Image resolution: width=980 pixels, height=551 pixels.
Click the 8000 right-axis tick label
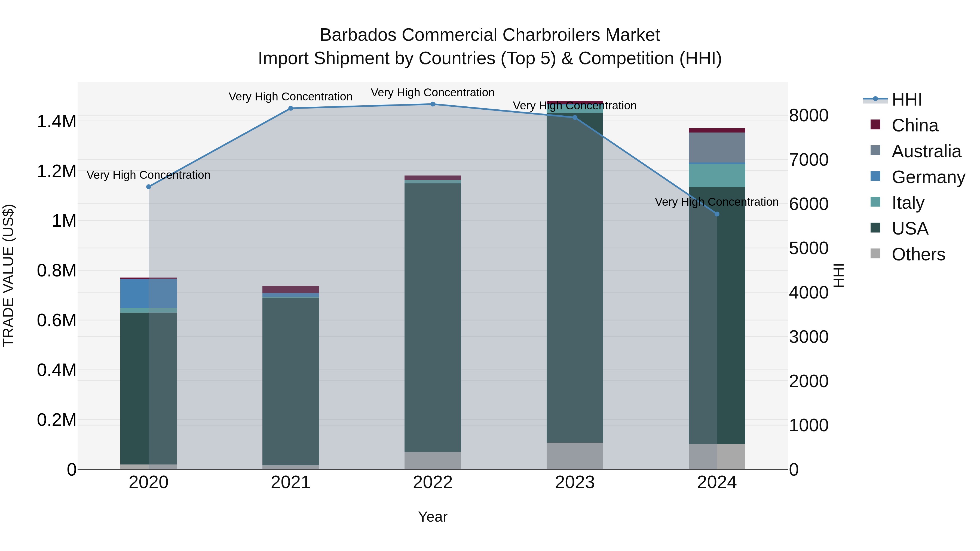coord(808,115)
